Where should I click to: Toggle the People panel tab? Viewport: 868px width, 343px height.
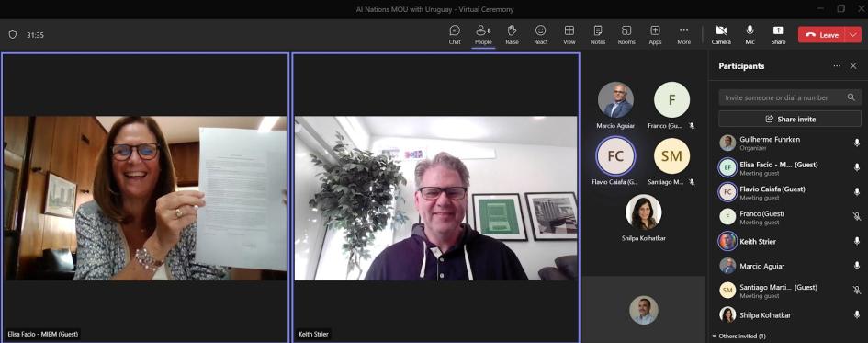click(x=483, y=35)
